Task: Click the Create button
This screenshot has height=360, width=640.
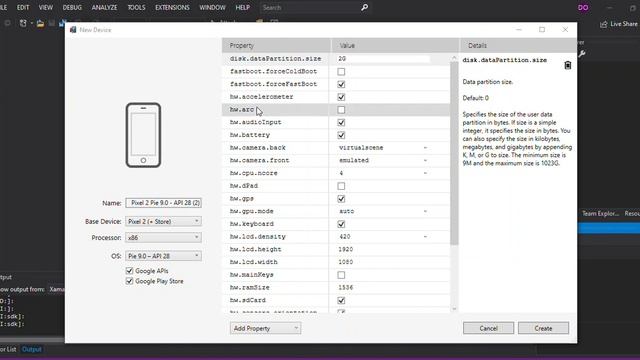Action: click(x=543, y=328)
